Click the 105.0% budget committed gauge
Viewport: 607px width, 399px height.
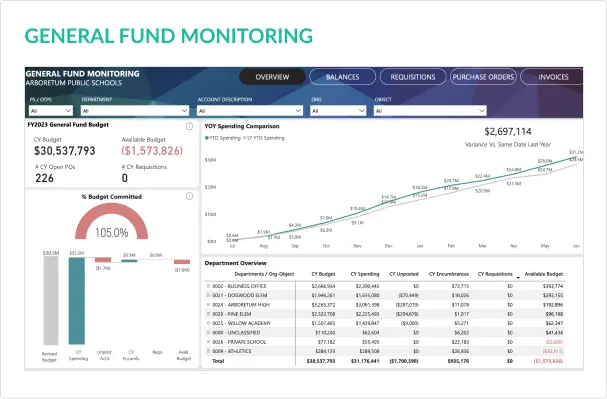111,221
